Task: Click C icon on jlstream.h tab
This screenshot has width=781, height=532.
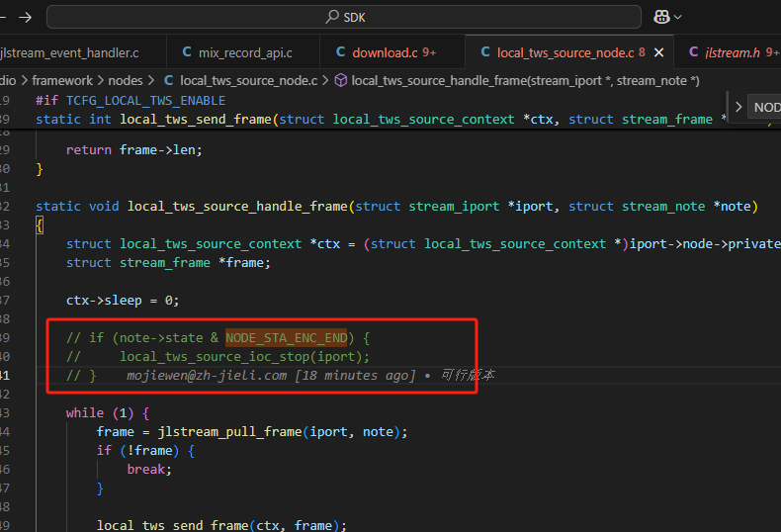Action: point(693,51)
